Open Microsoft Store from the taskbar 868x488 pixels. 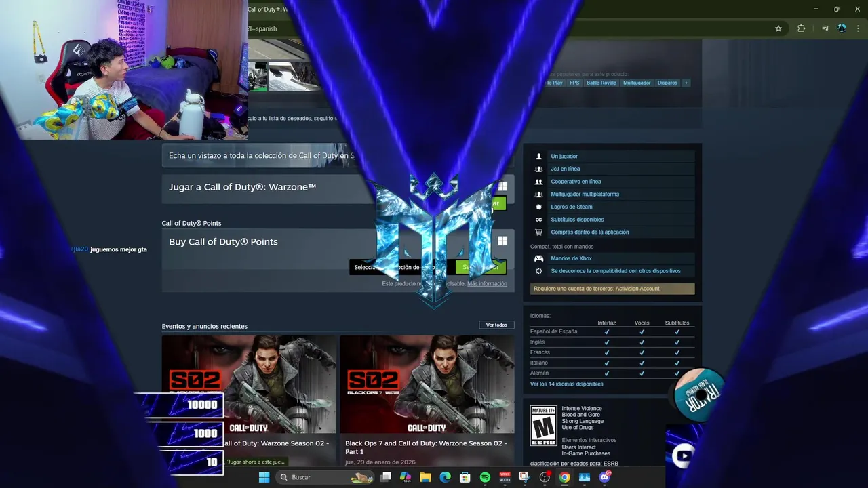point(465,477)
